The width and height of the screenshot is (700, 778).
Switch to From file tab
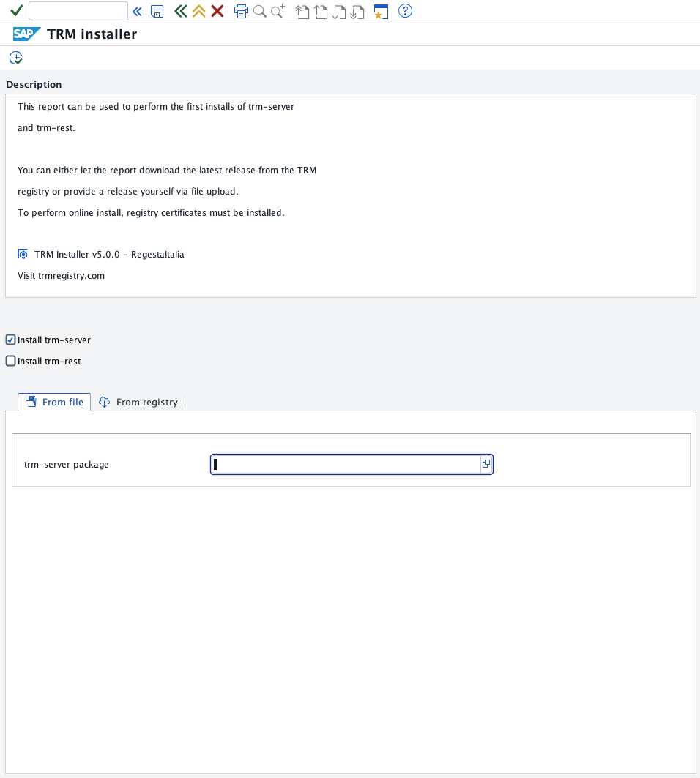coord(54,402)
